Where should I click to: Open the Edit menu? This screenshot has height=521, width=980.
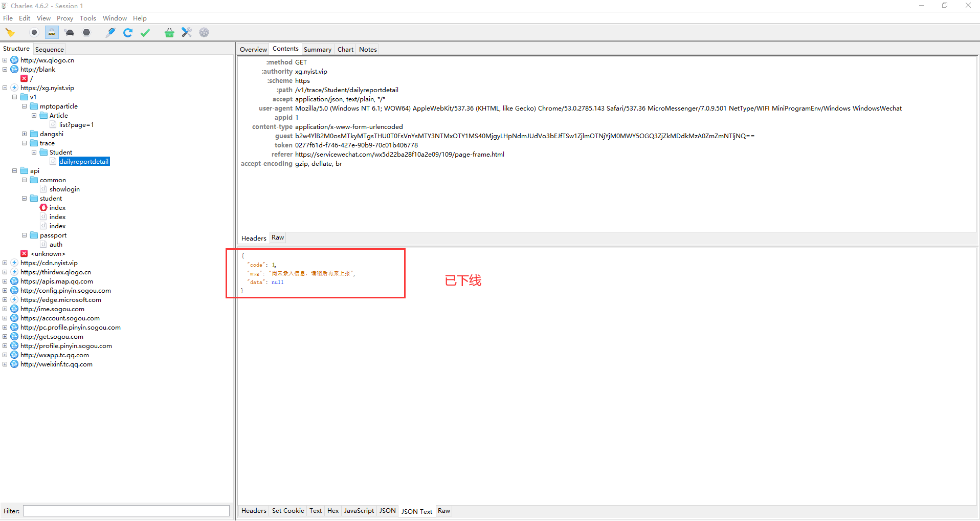click(x=25, y=18)
